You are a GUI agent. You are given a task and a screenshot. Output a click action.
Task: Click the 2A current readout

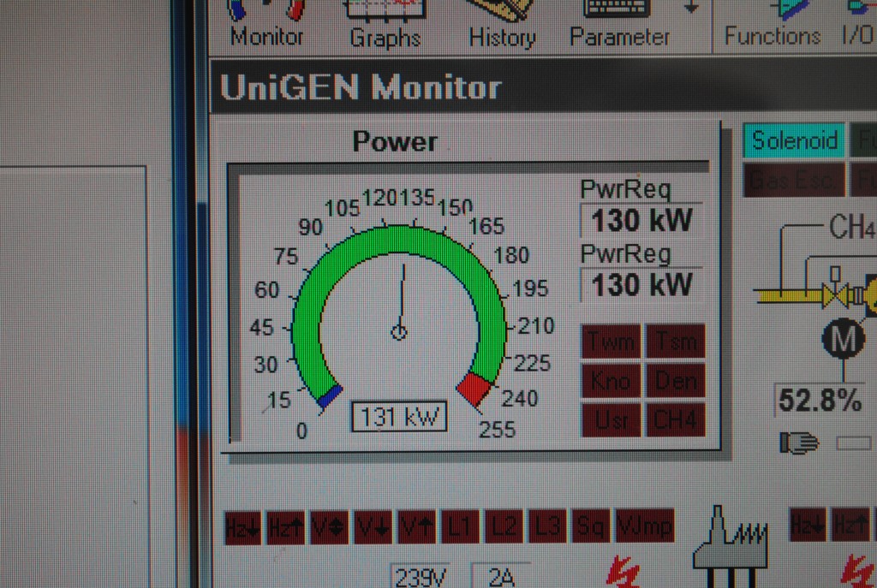[x=501, y=576]
